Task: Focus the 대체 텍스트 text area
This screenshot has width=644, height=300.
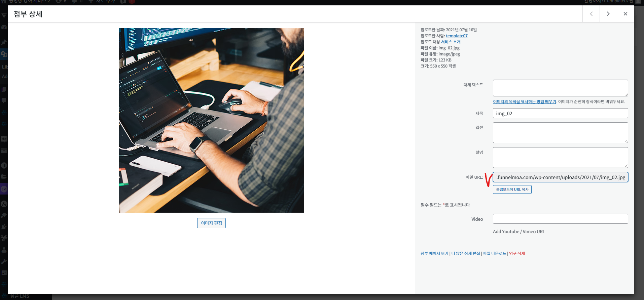Action: click(560, 88)
